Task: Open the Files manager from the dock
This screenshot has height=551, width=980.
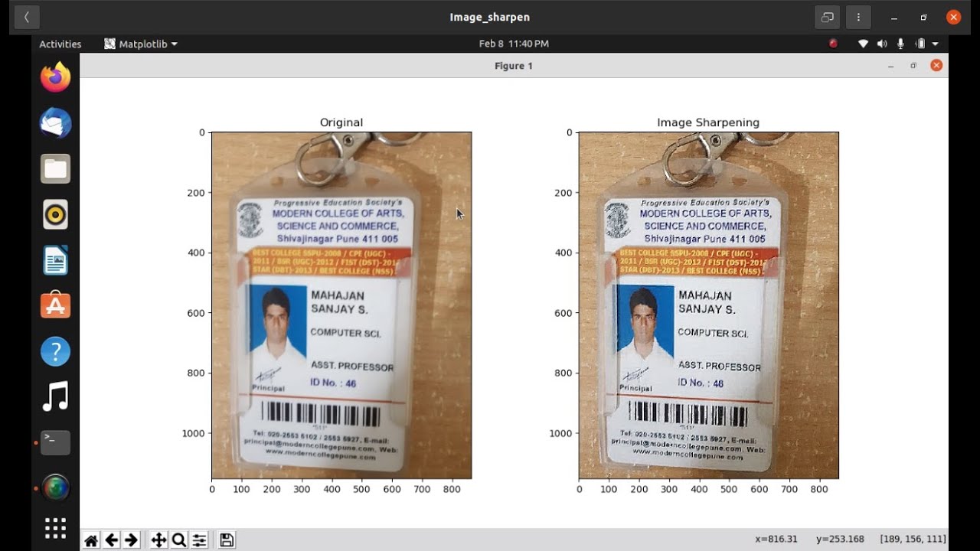Action: coord(56,168)
